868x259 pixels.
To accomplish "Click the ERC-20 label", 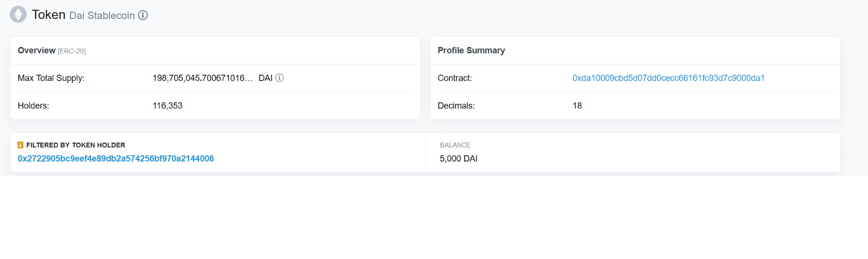I will [x=72, y=51].
